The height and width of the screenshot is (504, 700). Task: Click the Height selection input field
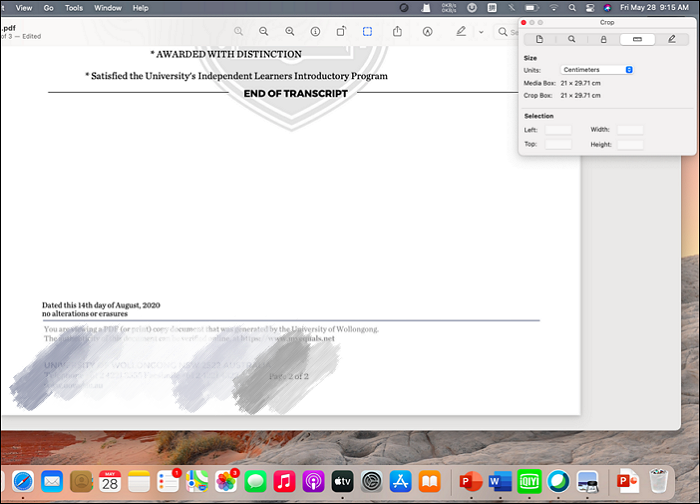[x=630, y=145]
